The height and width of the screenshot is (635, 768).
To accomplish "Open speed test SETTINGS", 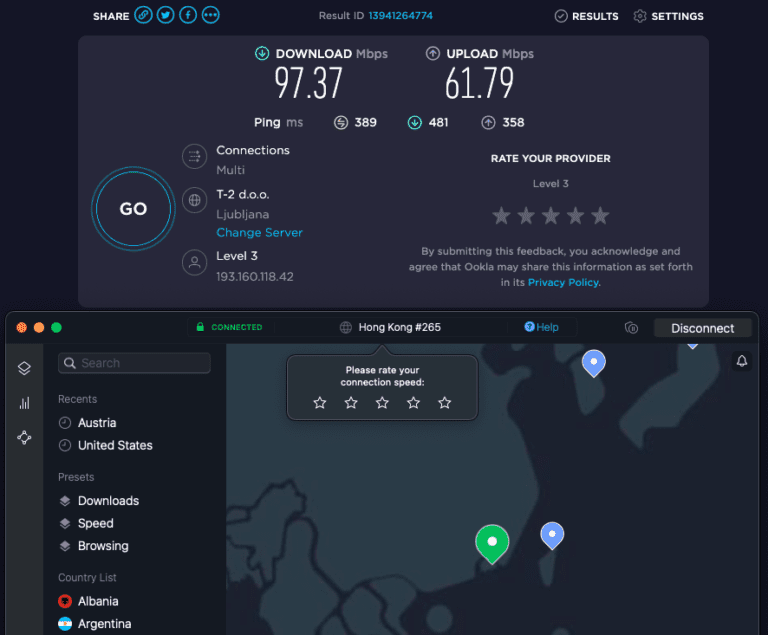I will [668, 16].
